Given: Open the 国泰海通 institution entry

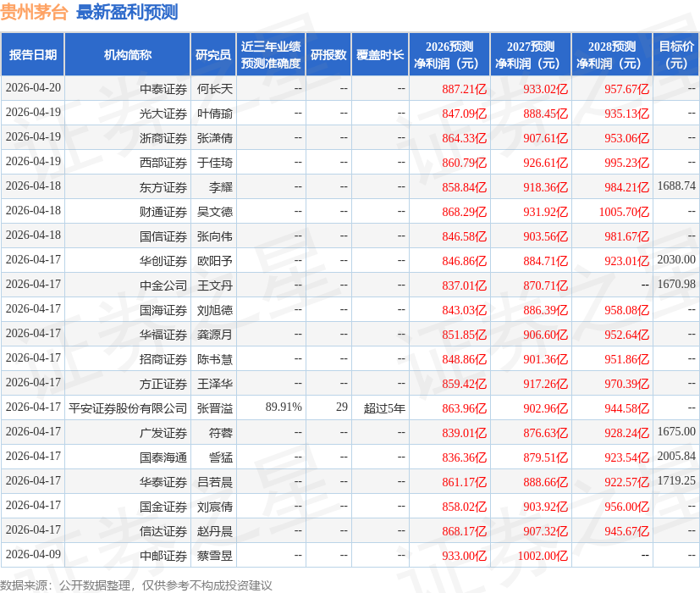Looking at the screenshot, I should [x=163, y=457].
